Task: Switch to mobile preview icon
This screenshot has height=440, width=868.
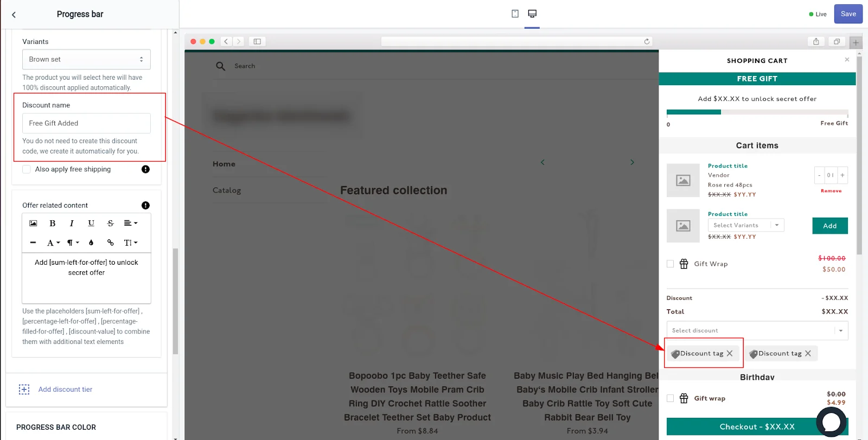Action: [515, 14]
